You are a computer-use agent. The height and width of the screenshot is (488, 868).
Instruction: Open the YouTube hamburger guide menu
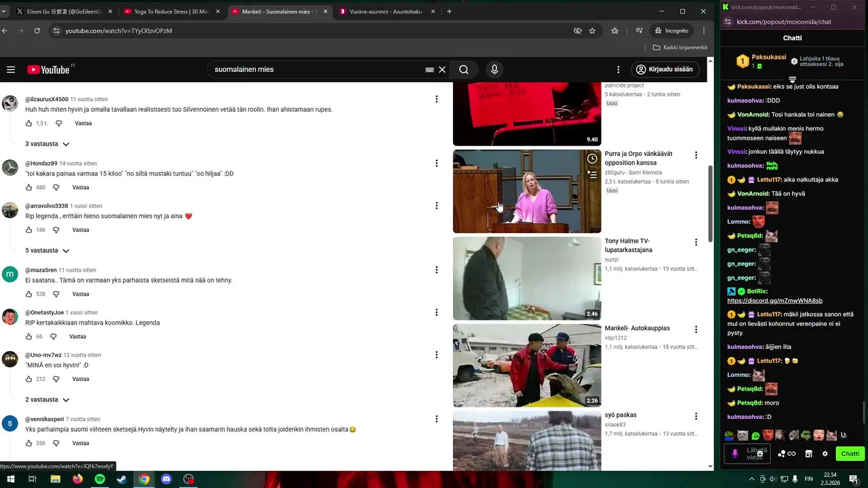(11, 69)
